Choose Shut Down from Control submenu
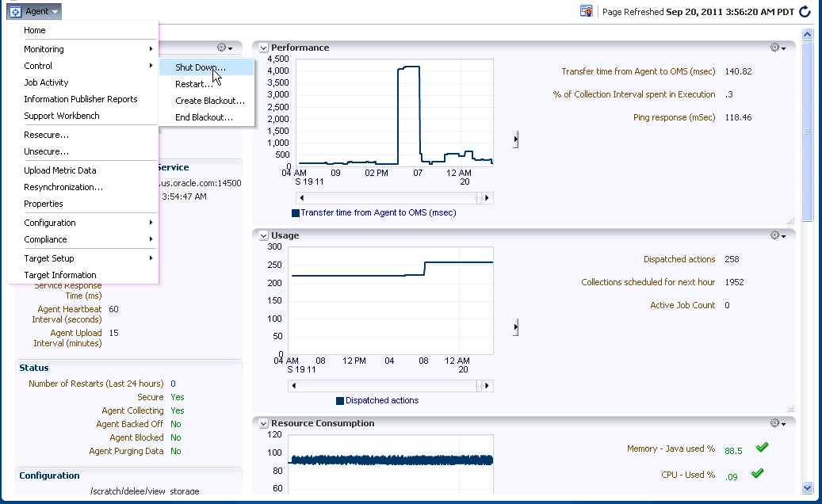 (207, 67)
